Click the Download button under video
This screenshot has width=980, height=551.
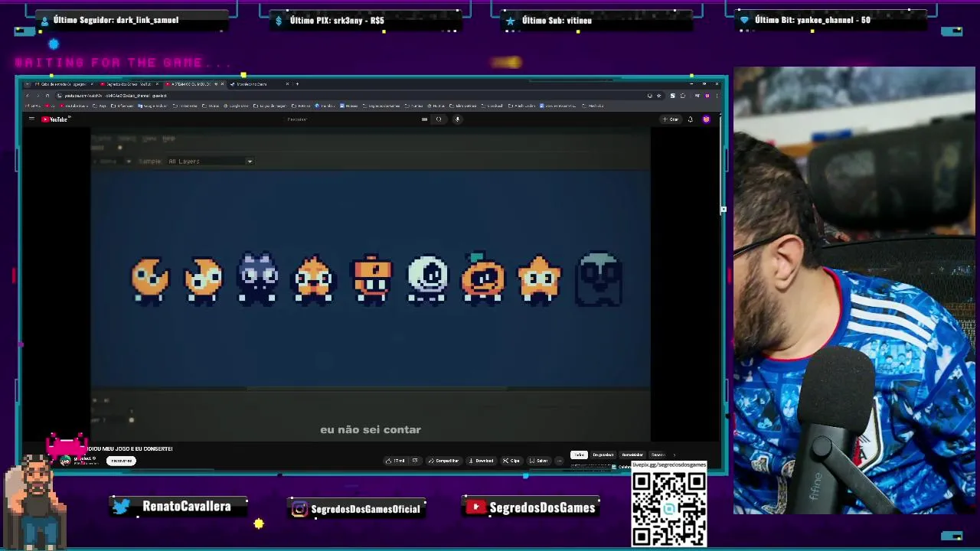[482, 461]
